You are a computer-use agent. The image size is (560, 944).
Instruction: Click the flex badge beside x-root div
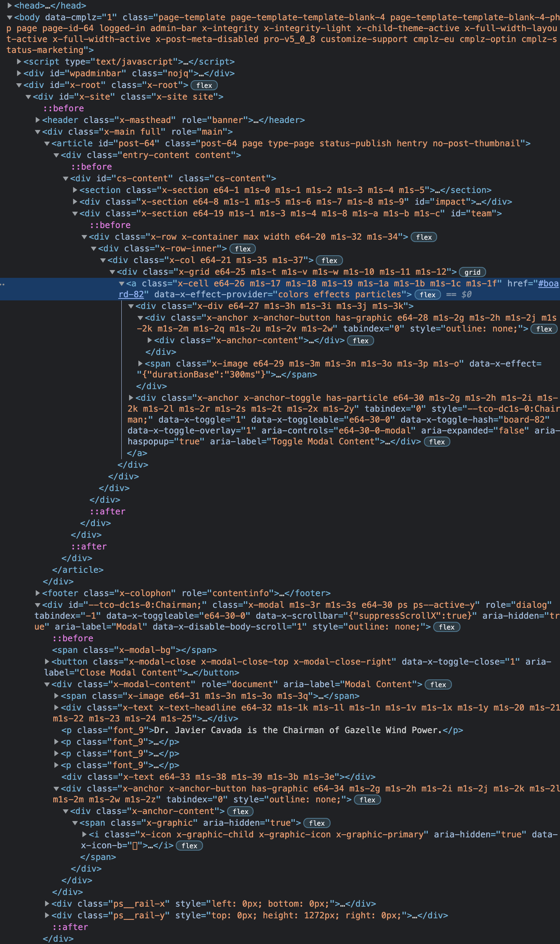click(x=204, y=85)
